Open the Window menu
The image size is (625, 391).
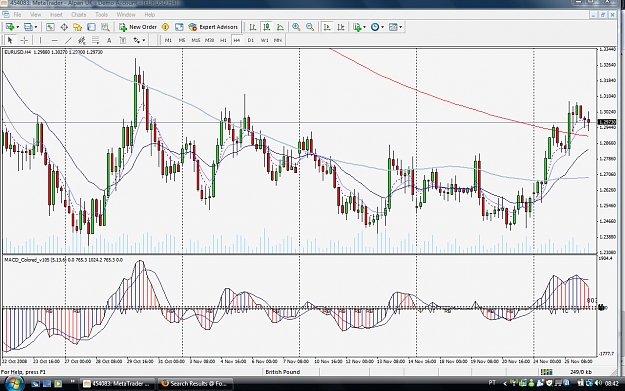[126, 15]
